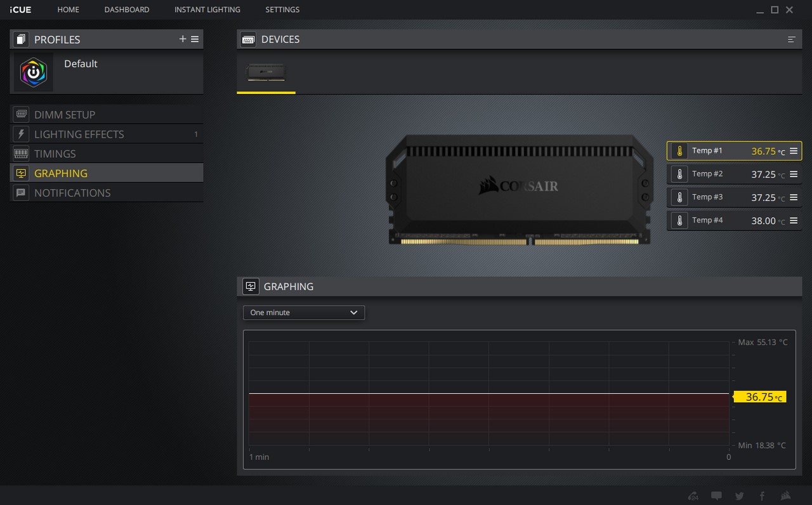Open the Temp #1 options menu
This screenshot has height=505, width=812.
point(794,151)
